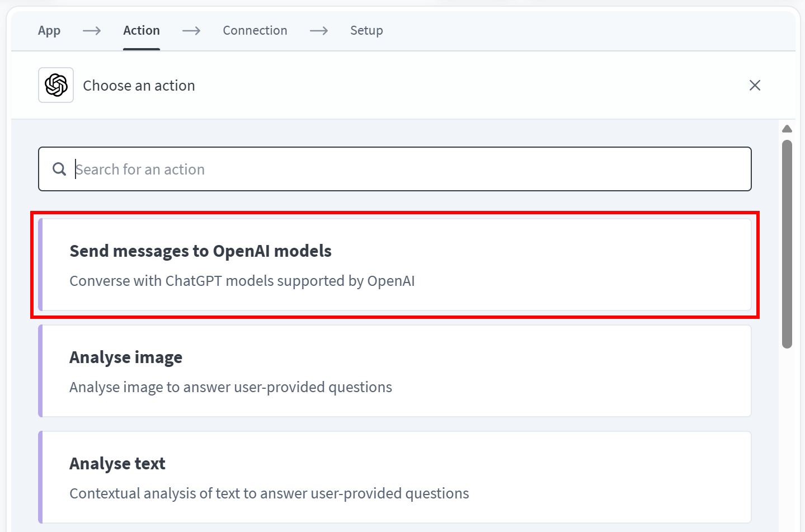Pick the Analyse text action

click(x=395, y=477)
